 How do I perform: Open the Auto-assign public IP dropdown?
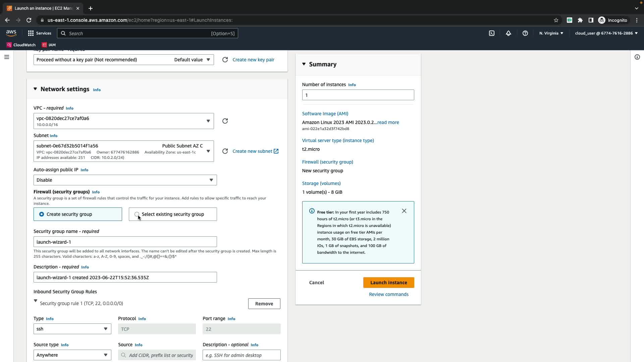tap(125, 180)
